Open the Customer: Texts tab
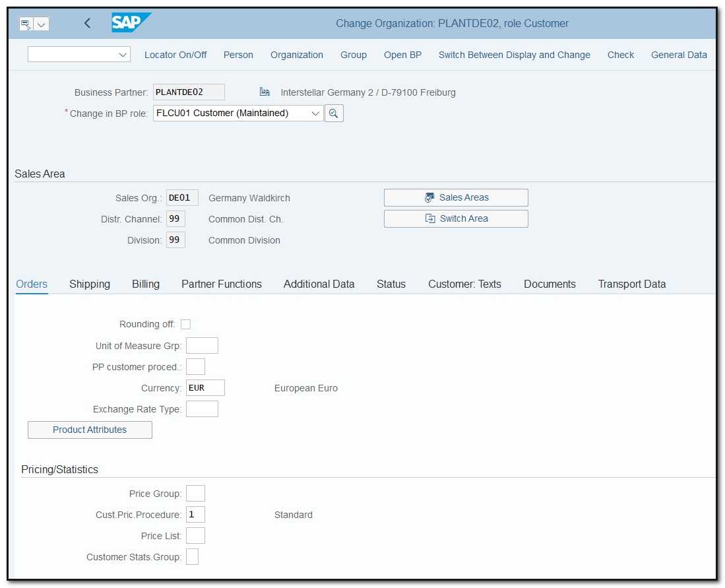This screenshot has width=725, height=588. (464, 284)
